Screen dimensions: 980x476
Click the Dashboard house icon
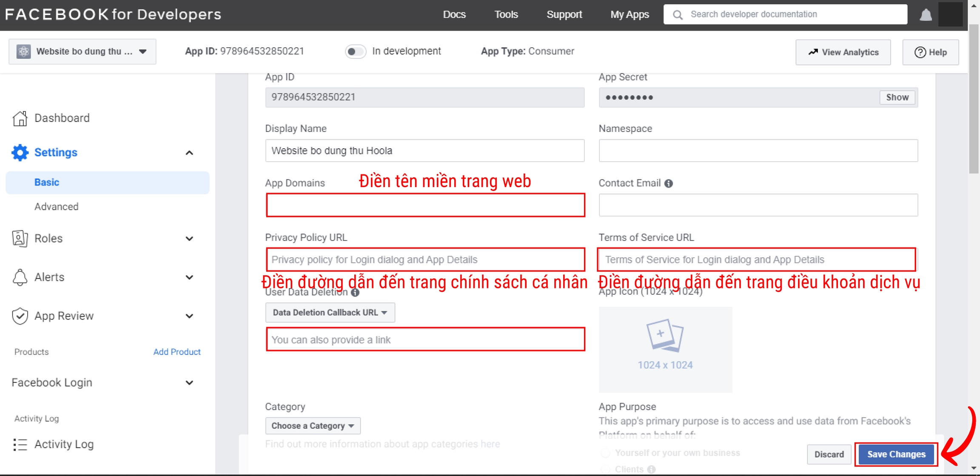pos(20,118)
